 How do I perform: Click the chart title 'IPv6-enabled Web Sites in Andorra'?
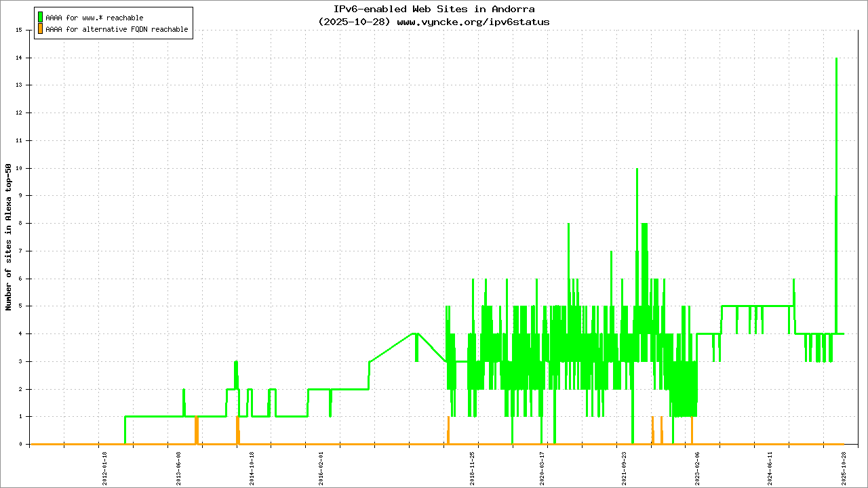tap(434, 9)
